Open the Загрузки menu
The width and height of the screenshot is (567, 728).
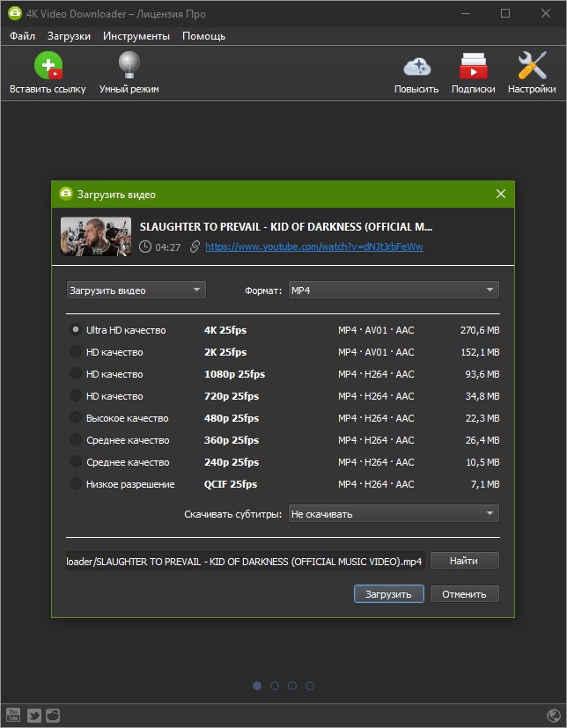[x=69, y=36]
